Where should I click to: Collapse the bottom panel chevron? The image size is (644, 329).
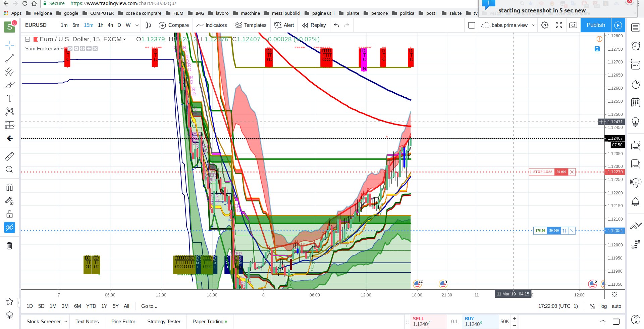coord(603,322)
